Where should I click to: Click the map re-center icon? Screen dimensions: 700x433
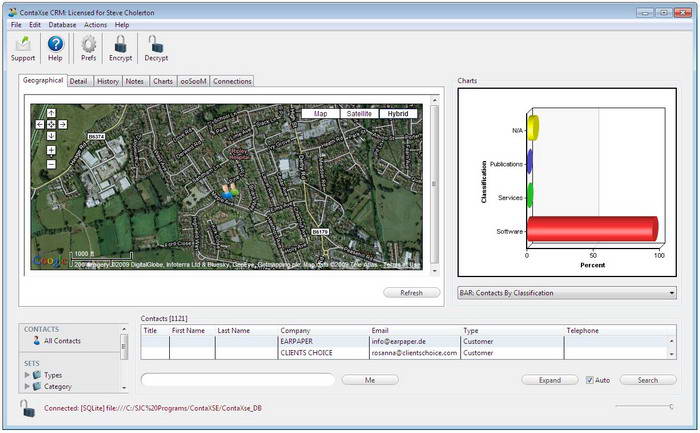pyautogui.click(x=51, y=125)
